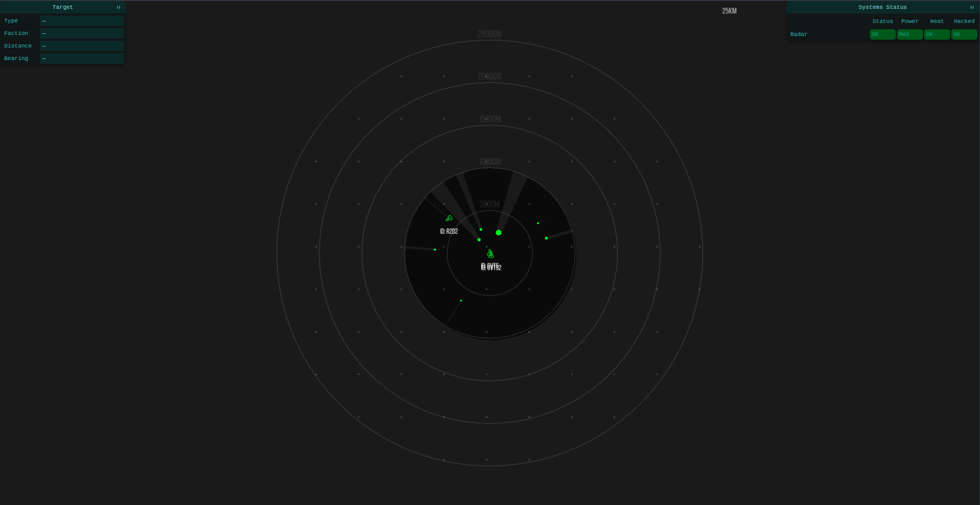Toggle the Radar Hacked OK indicator
Image resolution: width=980 pixels, height=505 pixels.
point(963,34)
